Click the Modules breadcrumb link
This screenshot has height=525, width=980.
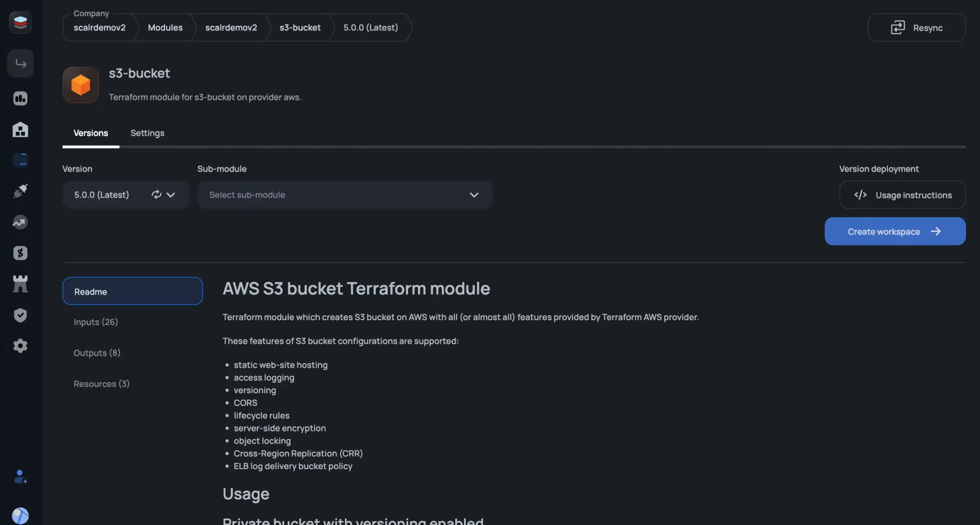click(165, 27)
